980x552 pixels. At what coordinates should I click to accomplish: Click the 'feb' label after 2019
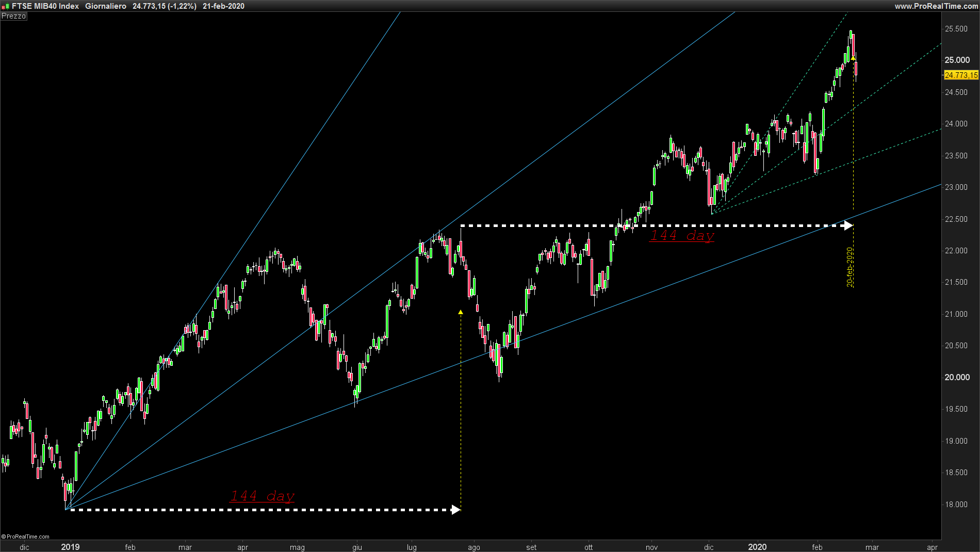(130, 547)
